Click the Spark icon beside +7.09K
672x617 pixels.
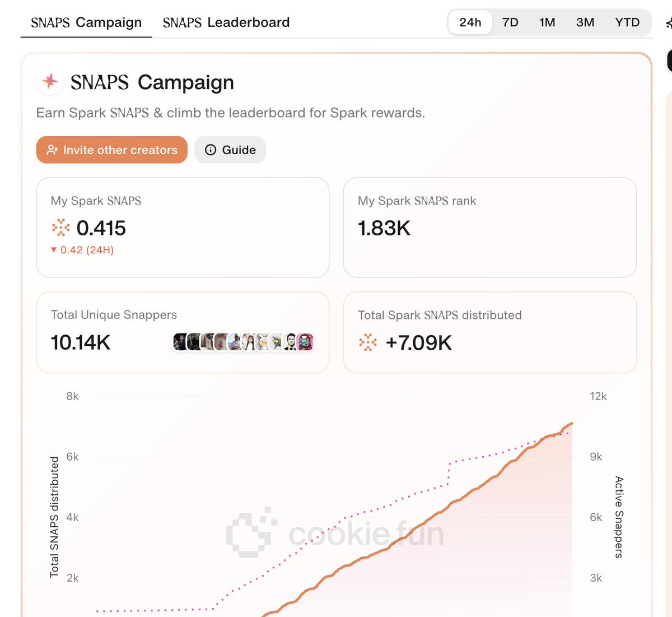pyautogui.click(x=368, y=342)
